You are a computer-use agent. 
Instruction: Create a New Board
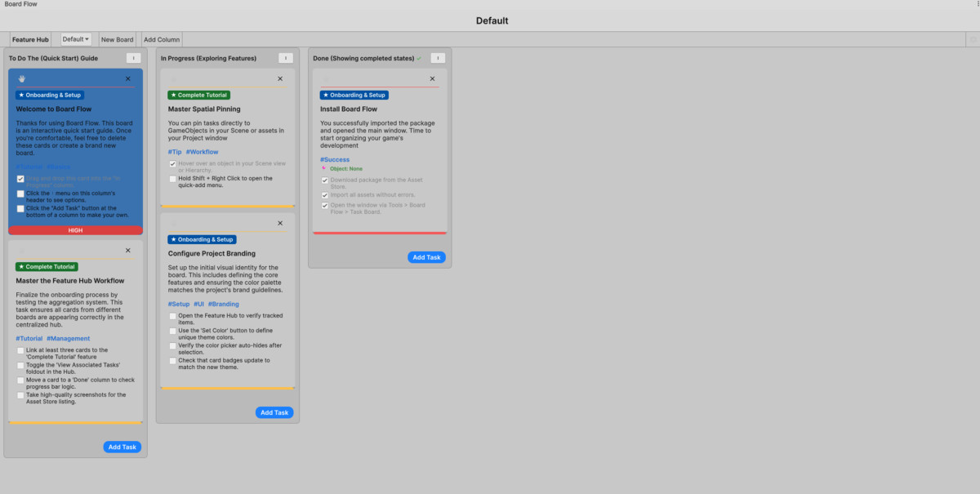click(118, 39)
